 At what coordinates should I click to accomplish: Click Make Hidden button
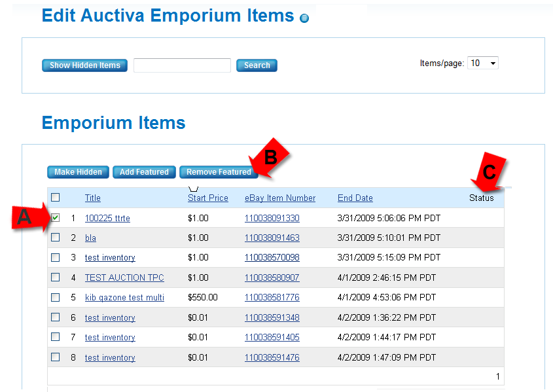pos(78,172)
